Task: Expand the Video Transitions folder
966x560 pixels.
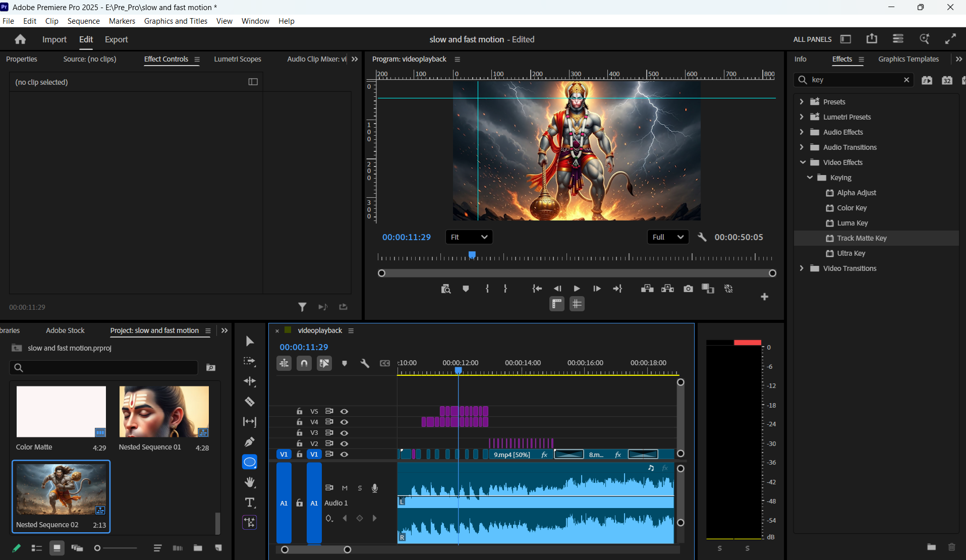Action: coord(802,268)
